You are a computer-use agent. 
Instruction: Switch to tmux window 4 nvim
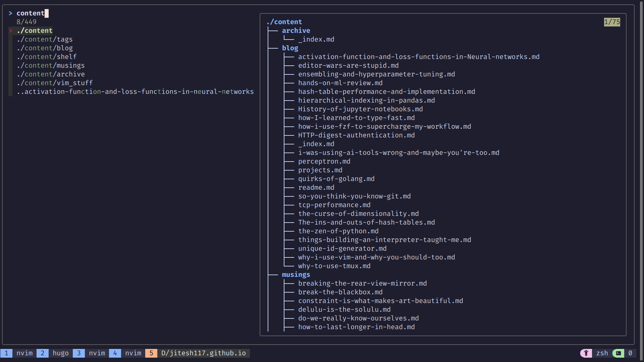(x=133, y=353)
